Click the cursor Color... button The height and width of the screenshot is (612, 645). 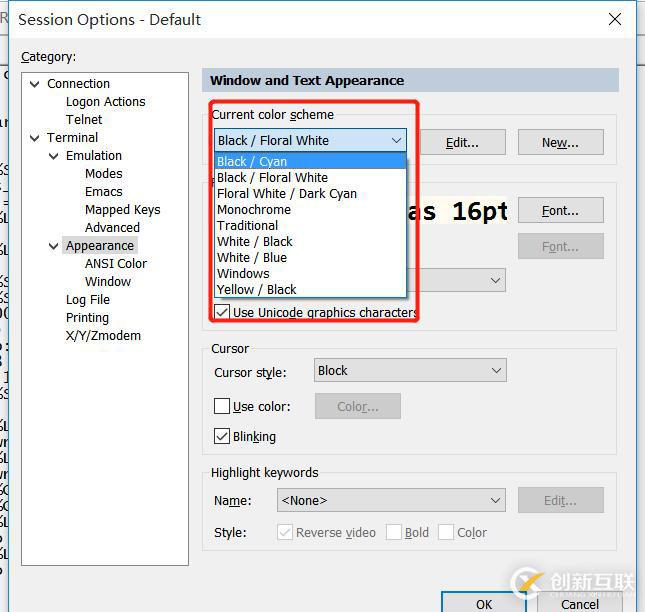pos(358,406)
